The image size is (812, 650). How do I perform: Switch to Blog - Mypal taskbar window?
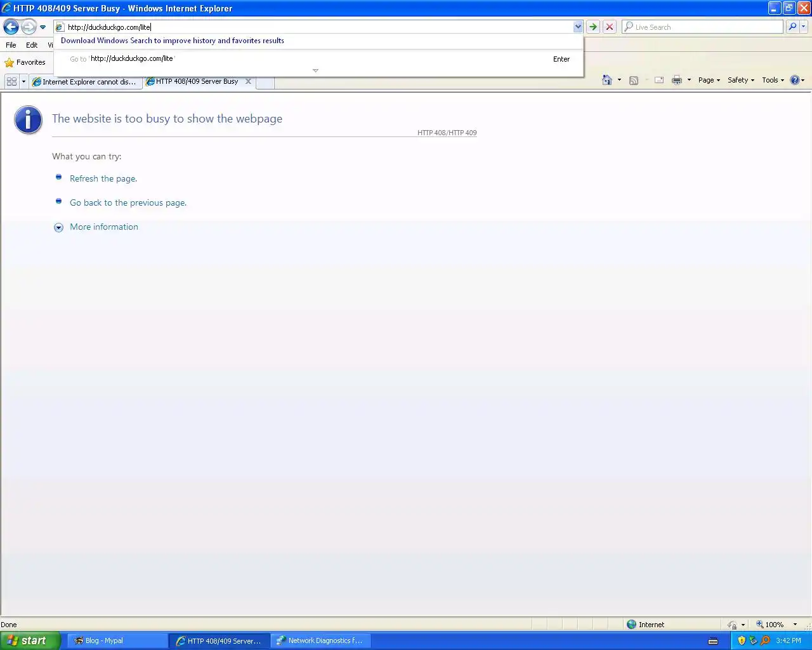[x=117, y=641]
